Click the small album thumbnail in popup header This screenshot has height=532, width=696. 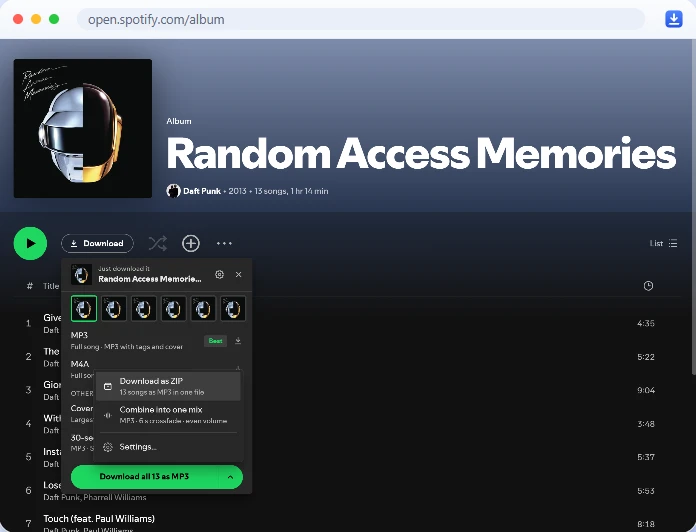point(81,275)
